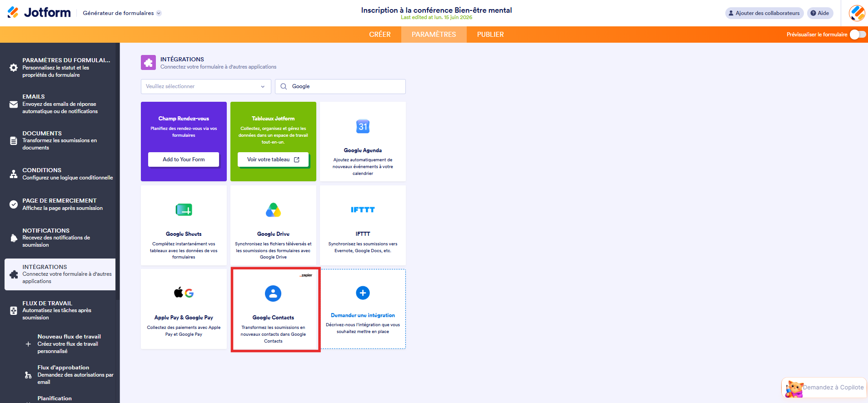This screenshot has height=403, width=868.
Task: Click the gear icon for Paramètres du formulaire
Action: pyautogui.click(x=14, y=68)
